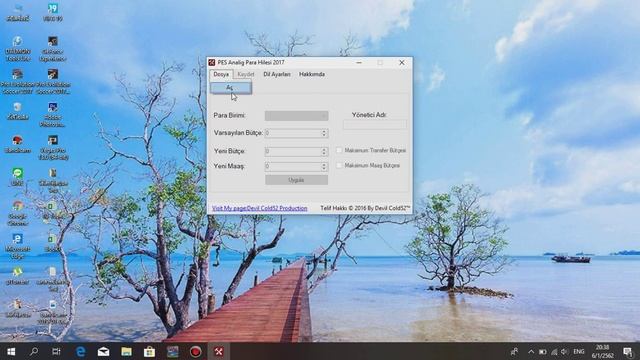This screenshot has width=640, height=360.
Task: Click the PES app icon in title bar
Action: 211,62
